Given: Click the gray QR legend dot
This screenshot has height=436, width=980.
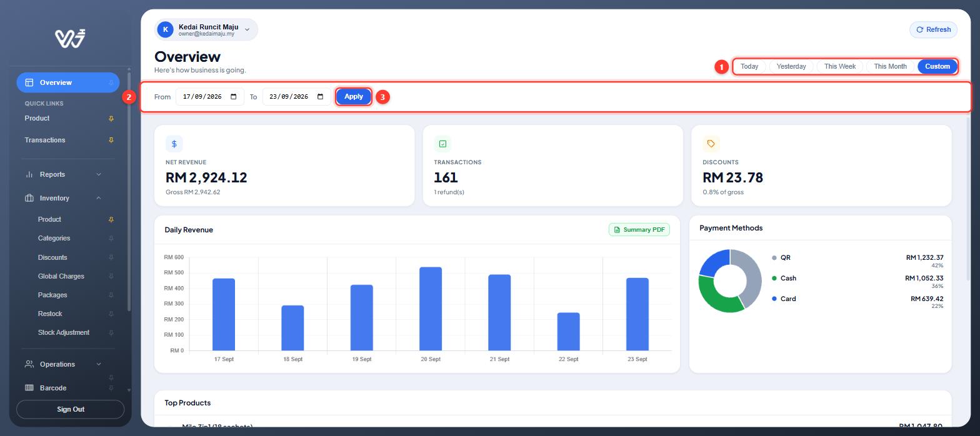Looking at the screenshot, I should tap(774, 257).
